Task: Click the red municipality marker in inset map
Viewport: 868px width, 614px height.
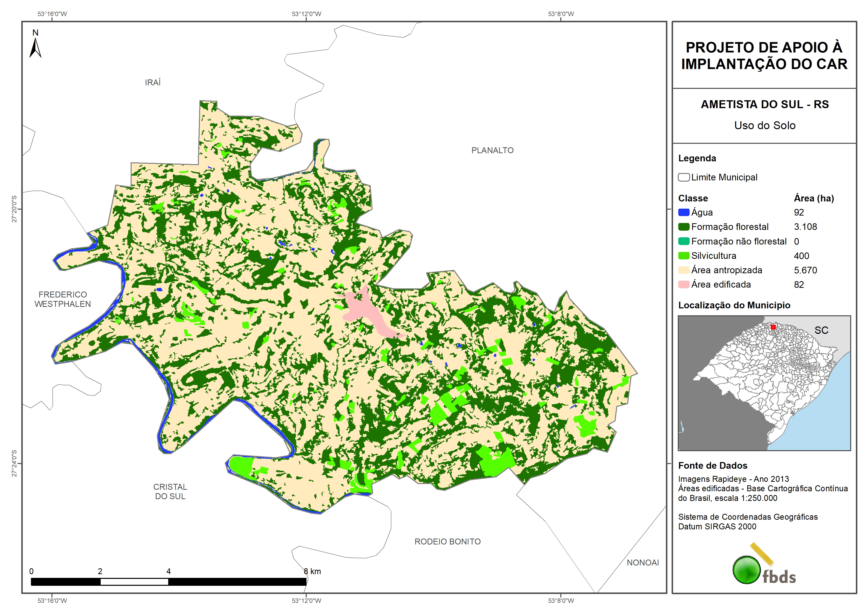Action: (773, 327)
